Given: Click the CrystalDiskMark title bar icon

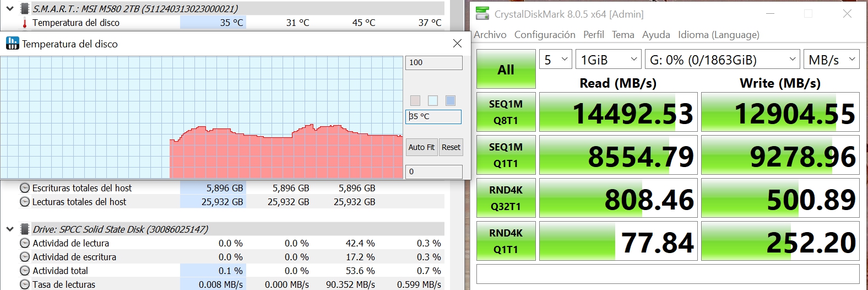Looking at the screenshot, I should [x=482, y=14].
